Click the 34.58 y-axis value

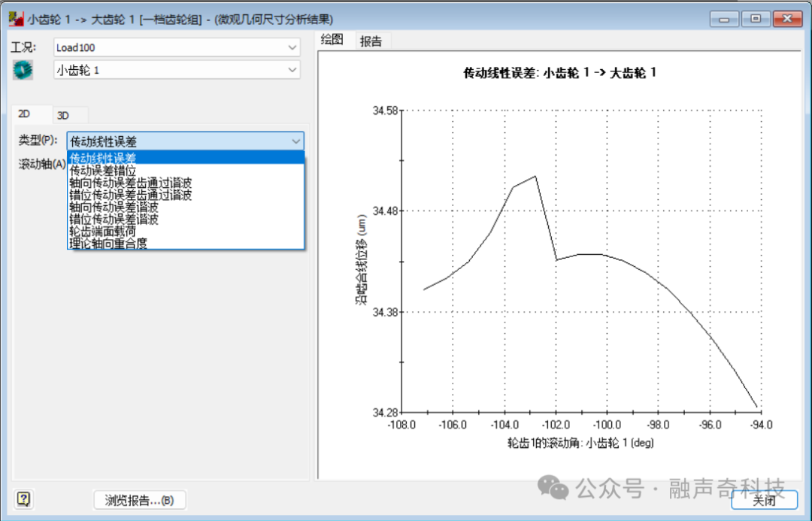(386, 111)
